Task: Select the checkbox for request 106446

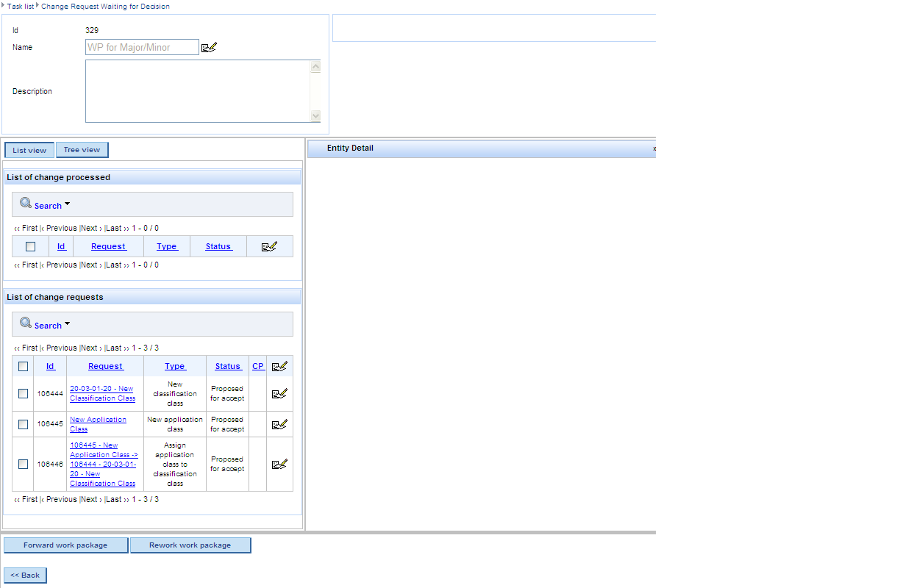Action: pyautogui.click(x=23, y=465)
